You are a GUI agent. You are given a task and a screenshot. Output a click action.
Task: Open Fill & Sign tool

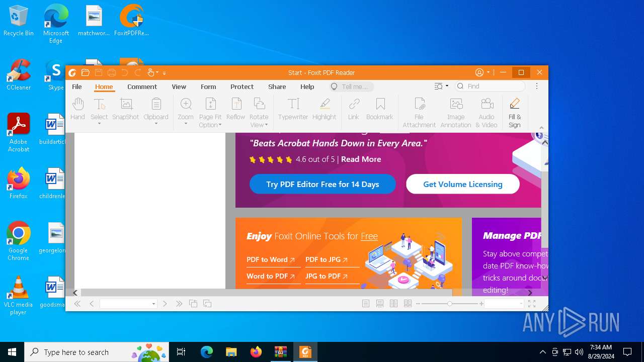coord(515,113)
